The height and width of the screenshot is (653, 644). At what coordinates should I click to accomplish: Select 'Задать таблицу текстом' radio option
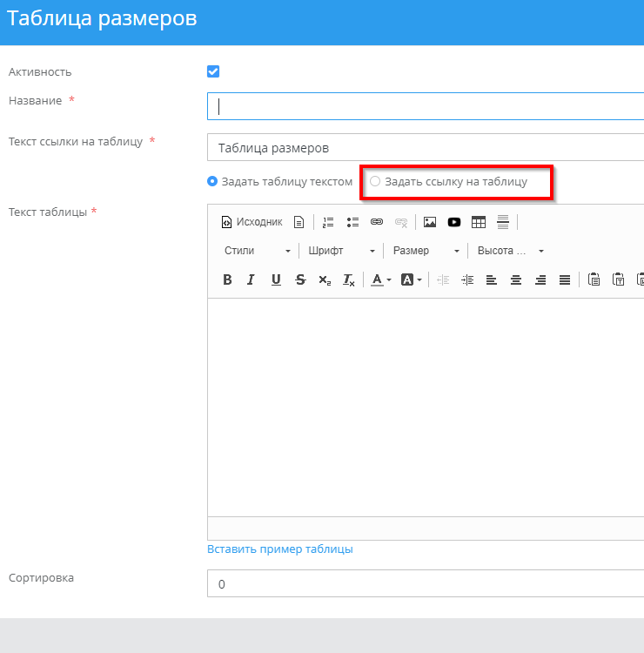[212, 182]
